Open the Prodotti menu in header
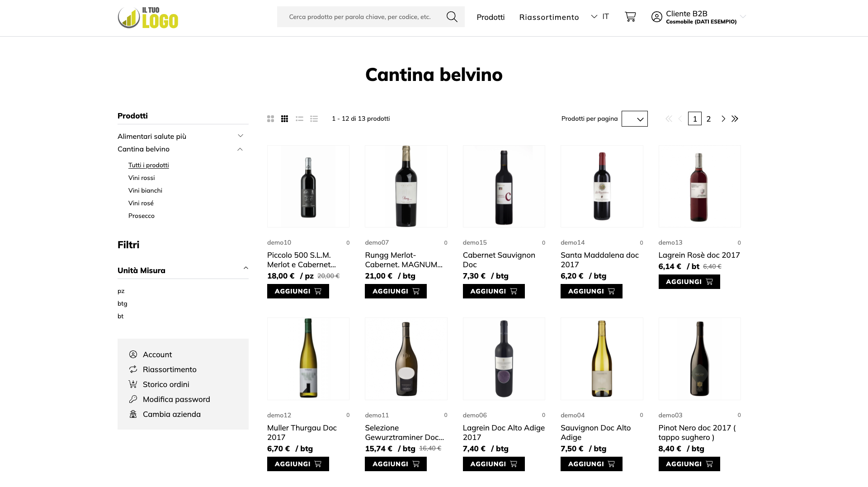Viewport: 868px width, 487px height. point(491,17)
